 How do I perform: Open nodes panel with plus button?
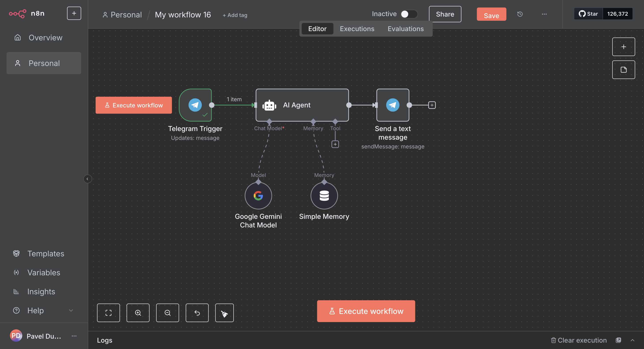pos(623,47)
